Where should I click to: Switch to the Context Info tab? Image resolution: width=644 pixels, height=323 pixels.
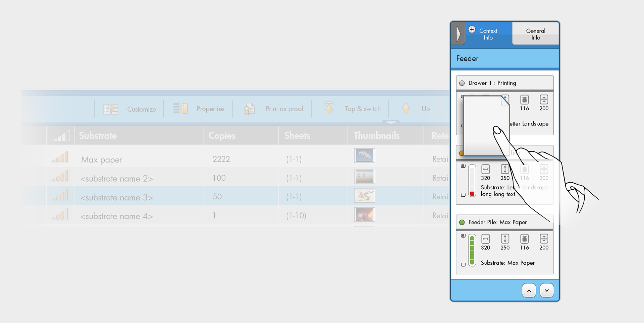tap(488, 34)
